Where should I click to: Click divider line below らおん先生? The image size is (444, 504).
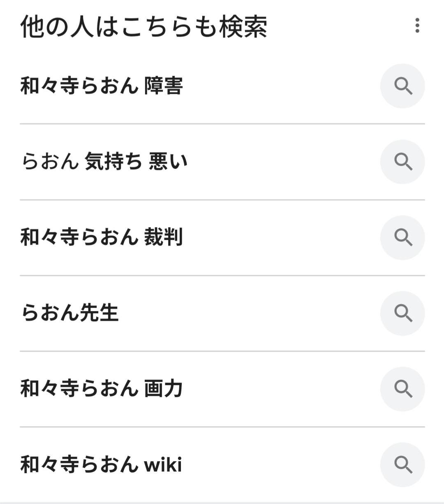222,351
